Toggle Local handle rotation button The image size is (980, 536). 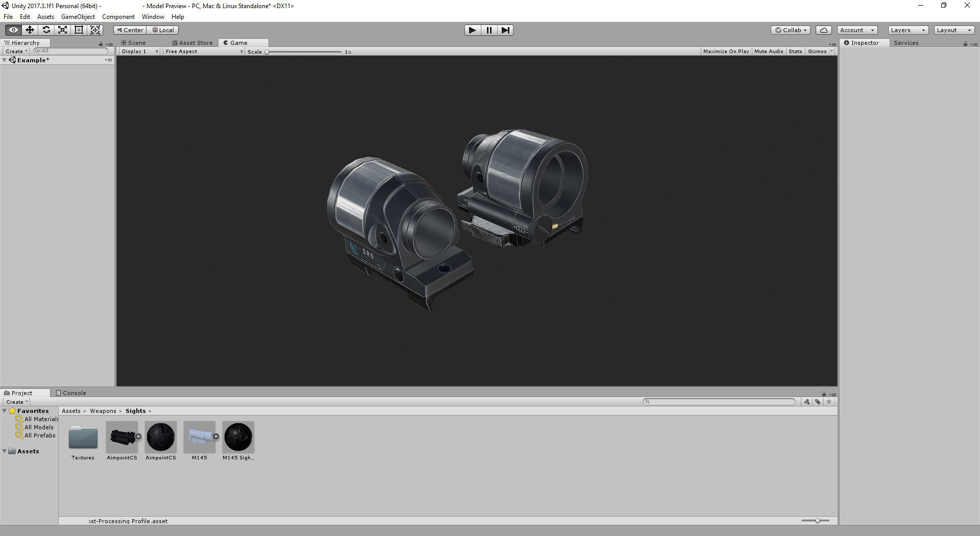point(163,30)
